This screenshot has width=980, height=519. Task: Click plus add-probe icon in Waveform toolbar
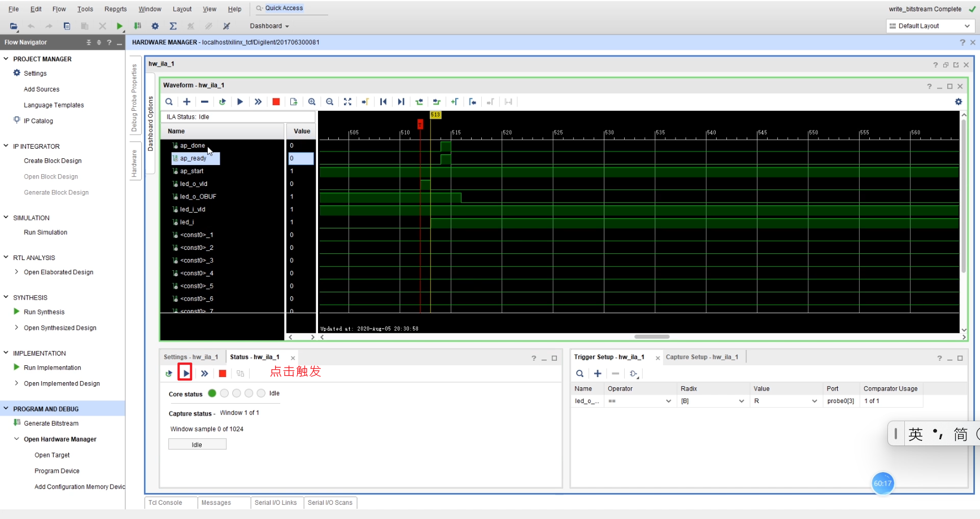pyautogui.click(x=186, y=102)
